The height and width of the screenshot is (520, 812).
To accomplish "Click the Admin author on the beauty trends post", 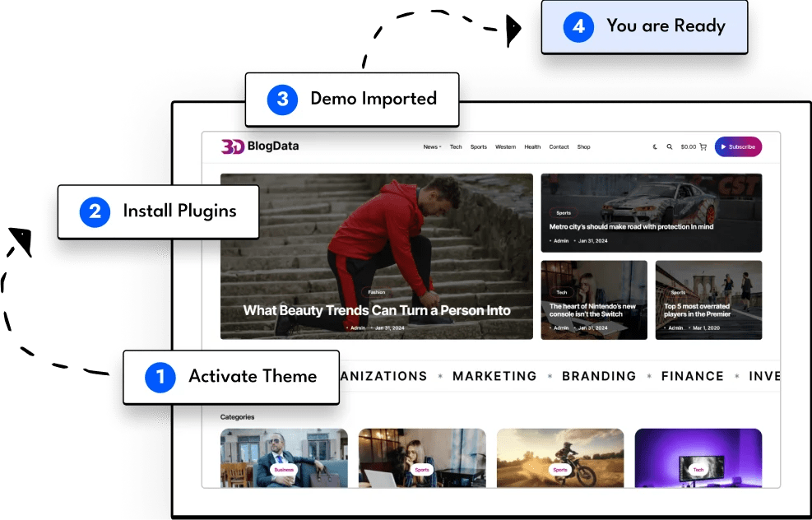I will tap(358, 327).
